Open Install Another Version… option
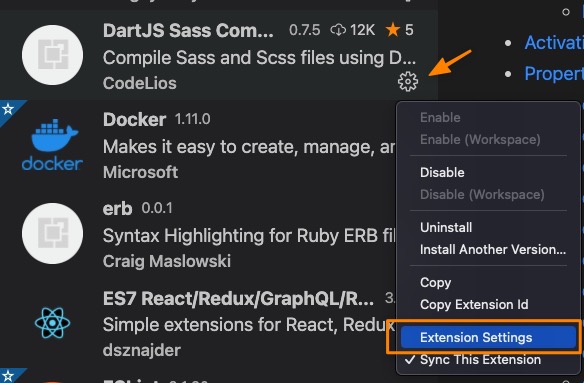Screen dimensions: 584x383 tap(493, 249)
